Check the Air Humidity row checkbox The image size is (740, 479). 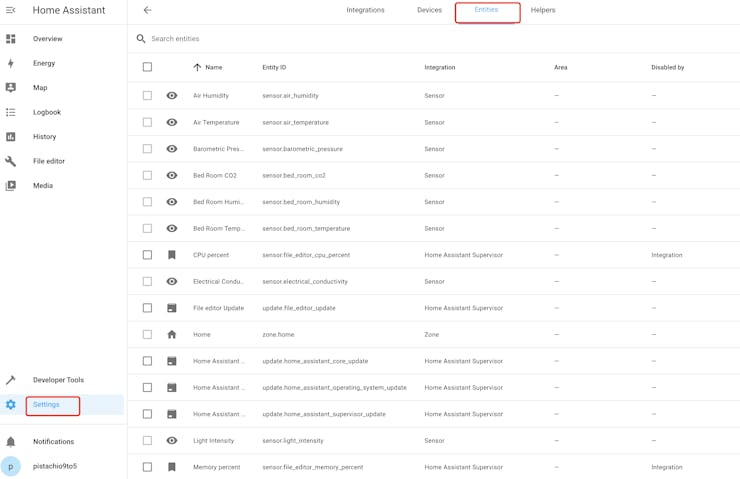[147, 96]
